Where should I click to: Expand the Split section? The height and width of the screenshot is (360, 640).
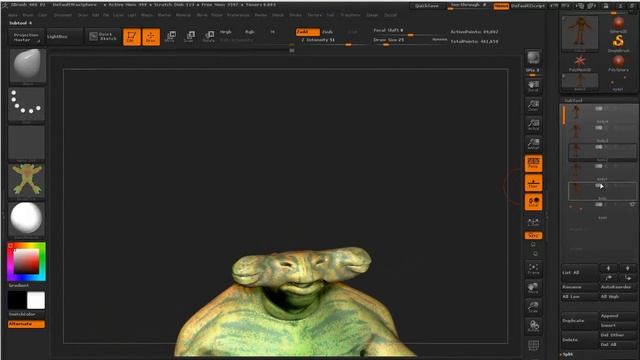click(568, 354)
